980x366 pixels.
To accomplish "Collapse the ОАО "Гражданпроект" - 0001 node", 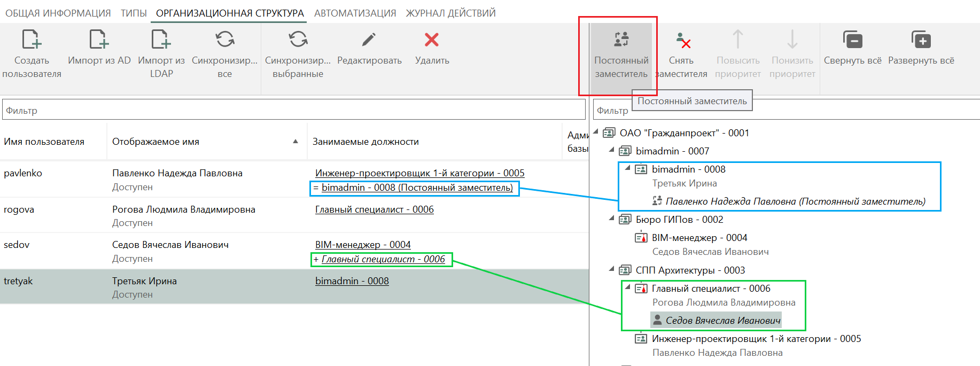I will point(596,132).
